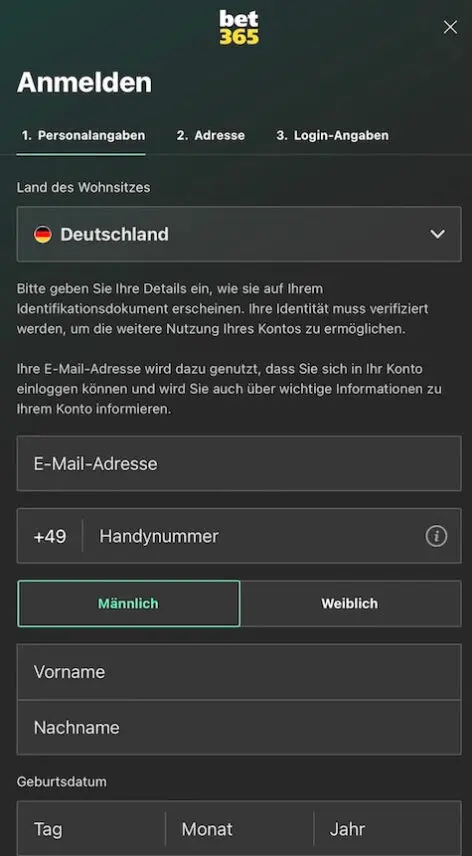Switch to the 2. Adresse tab

tap(211, 135)
